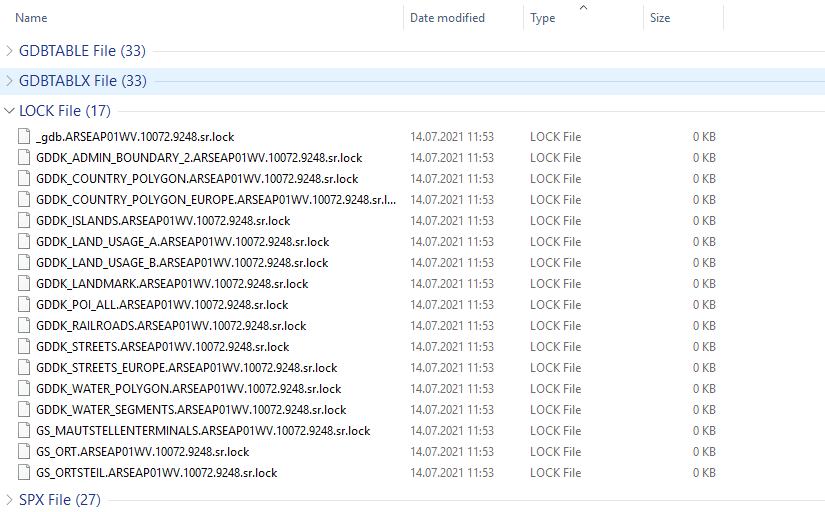Screen dimensions: 825x512
Task: Select file name GDDK_COUNTRY_POLYGON_EUROPE.ARSEAP01WV
Action: coord(216,200)
